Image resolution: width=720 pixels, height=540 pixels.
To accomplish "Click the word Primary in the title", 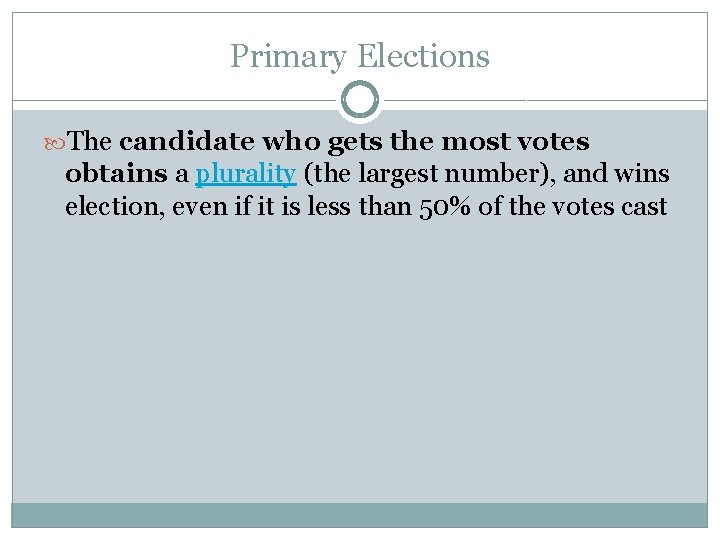I will (288, 57).
